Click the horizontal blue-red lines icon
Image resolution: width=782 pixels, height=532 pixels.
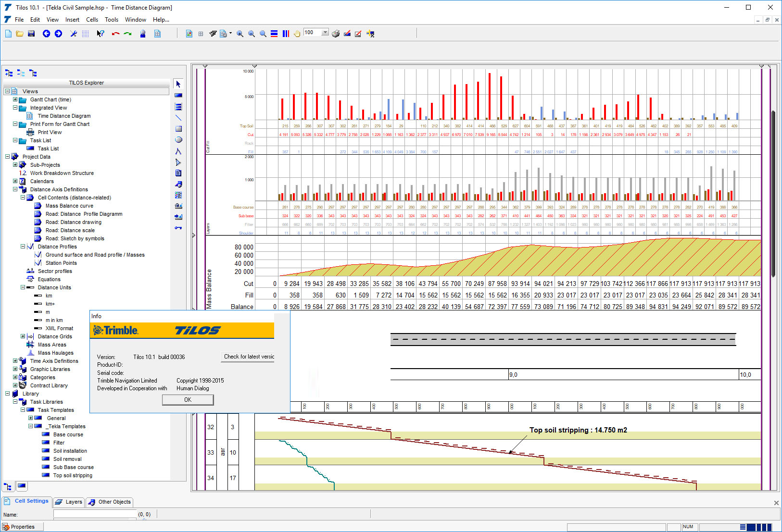(x=274, y=34)
